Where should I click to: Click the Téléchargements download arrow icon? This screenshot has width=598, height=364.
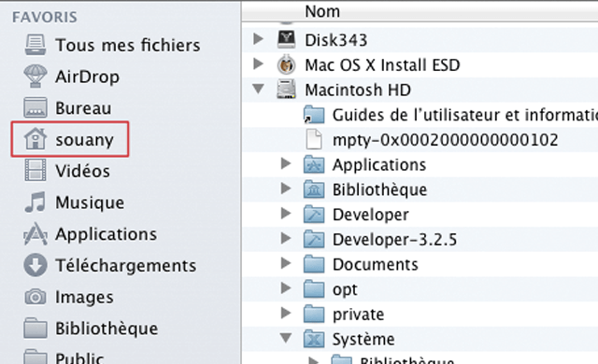click(36, 265)
